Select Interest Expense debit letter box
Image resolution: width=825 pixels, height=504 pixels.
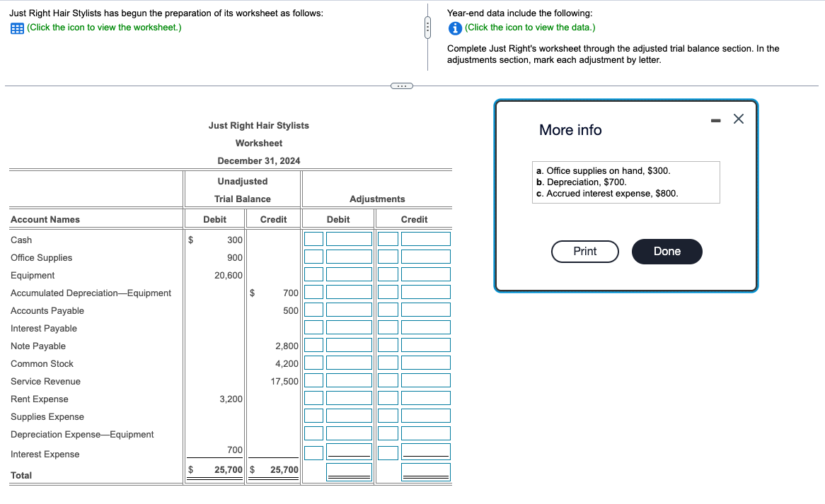313,453
